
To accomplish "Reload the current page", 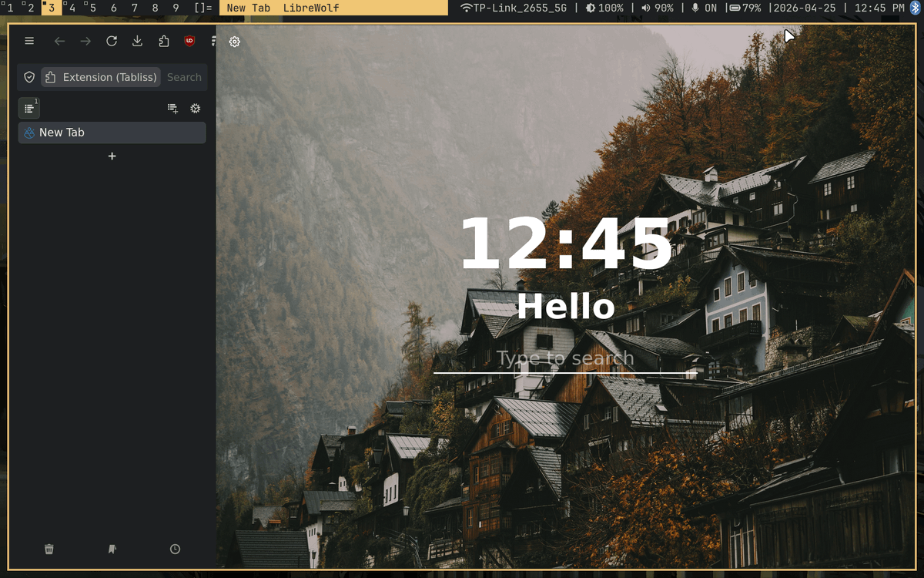I will (x=111, y=41).
